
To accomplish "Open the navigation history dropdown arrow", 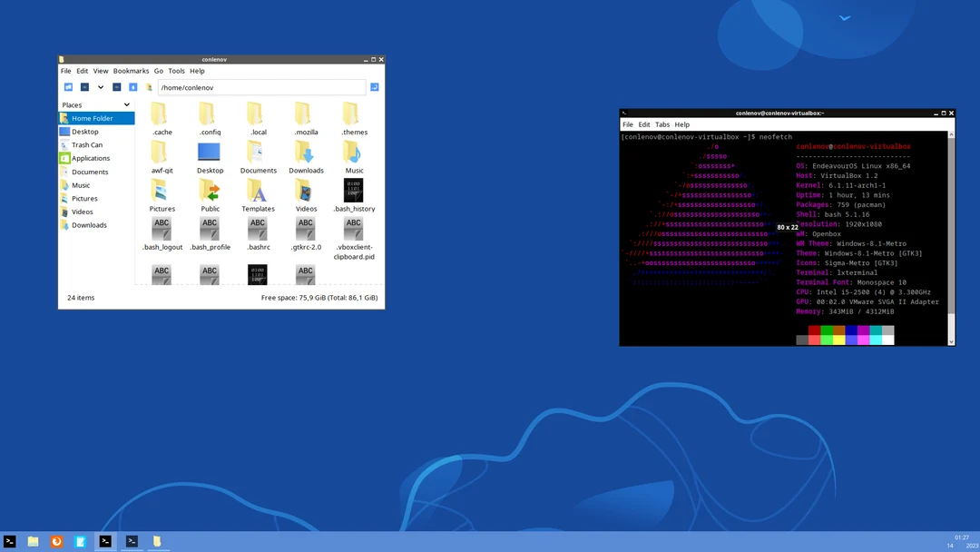I will (100, 87).
